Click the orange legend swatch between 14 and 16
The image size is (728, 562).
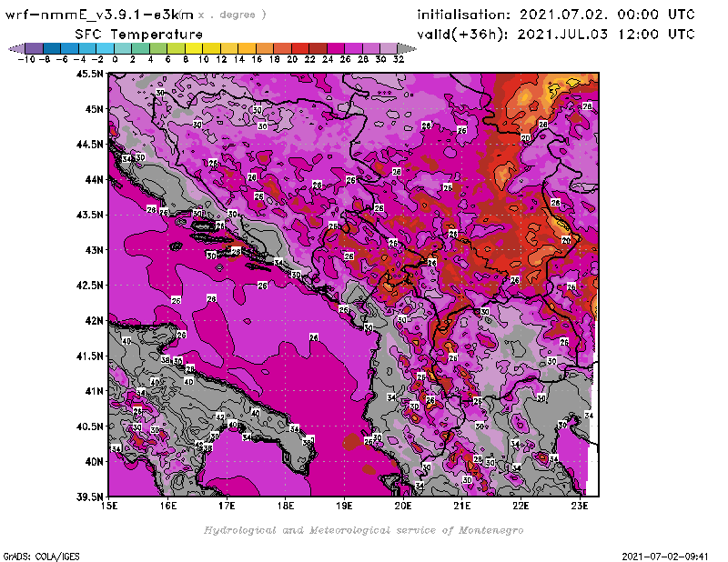247,48
